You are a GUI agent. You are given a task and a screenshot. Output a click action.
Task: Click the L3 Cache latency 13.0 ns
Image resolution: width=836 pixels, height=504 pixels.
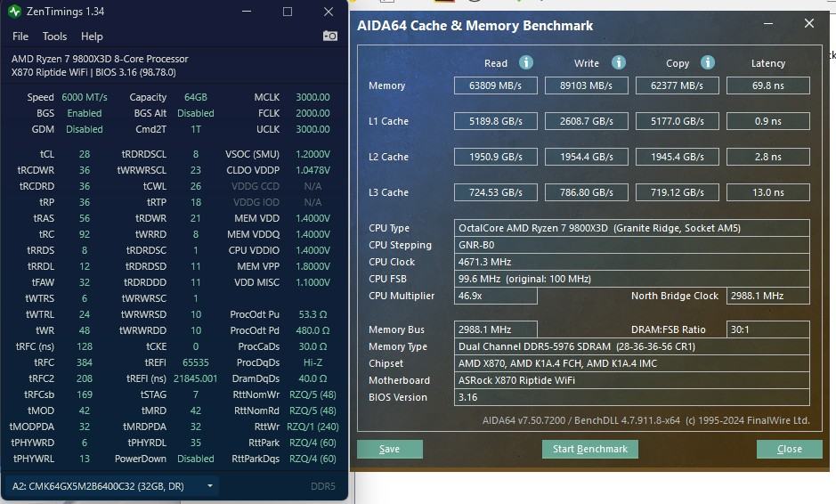[x=767, y=192]
